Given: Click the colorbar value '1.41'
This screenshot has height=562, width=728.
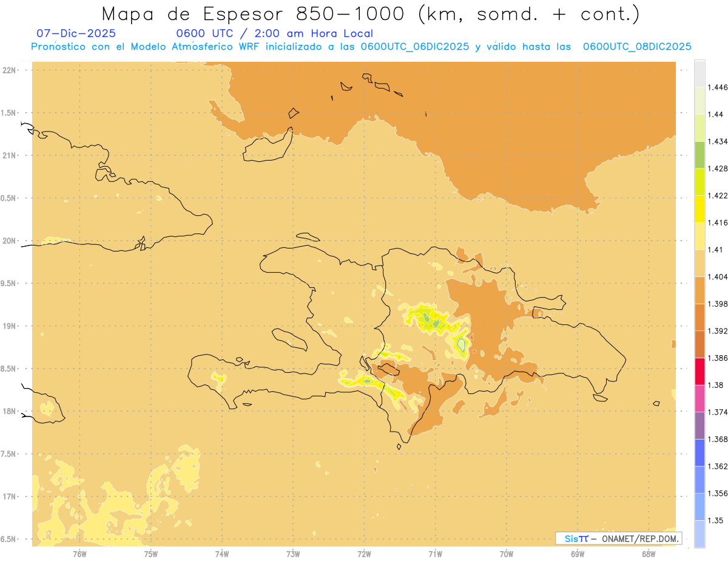Looking at the screenshot, I should coord(716,250).
